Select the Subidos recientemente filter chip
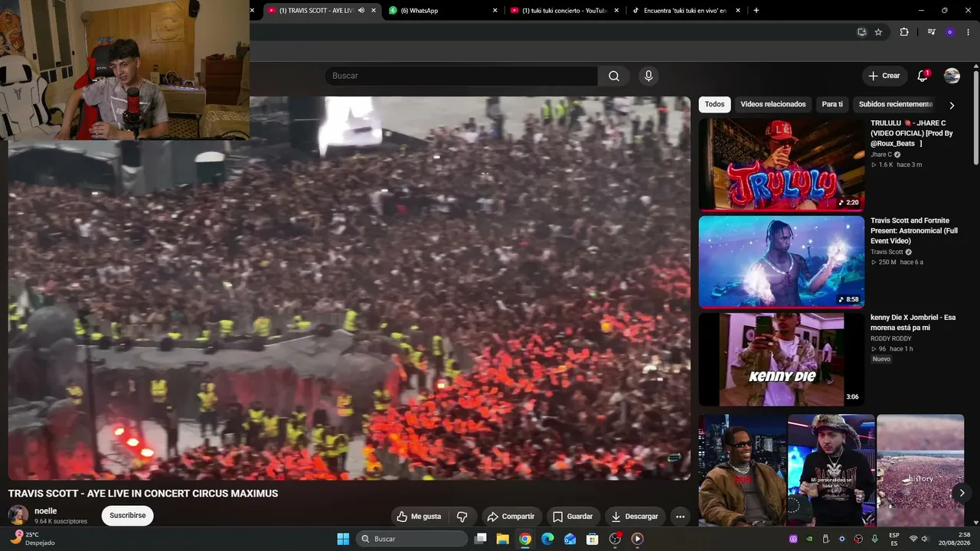 tap(896, 104)
